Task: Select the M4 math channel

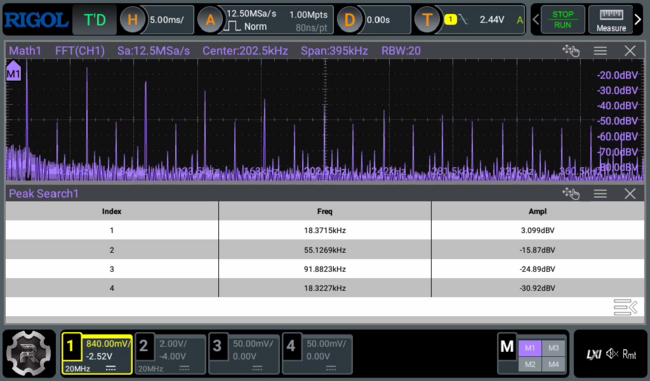Action: [x=553, y=364]
